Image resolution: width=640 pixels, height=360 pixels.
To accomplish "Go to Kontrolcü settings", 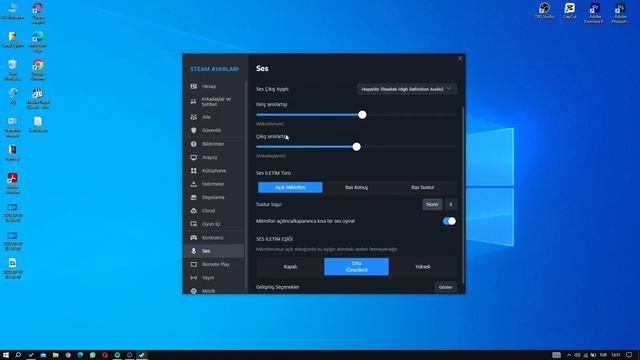I will coord(213,238).
